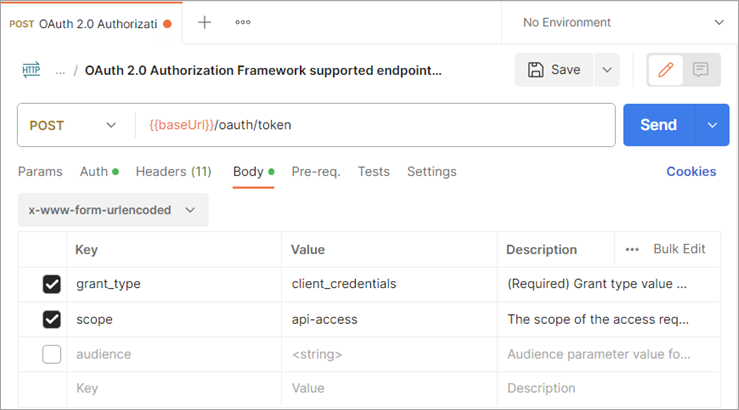Open column options ellipsis near Bulk Edit
This screenshot has width=739, height=410.
(632, 249)
